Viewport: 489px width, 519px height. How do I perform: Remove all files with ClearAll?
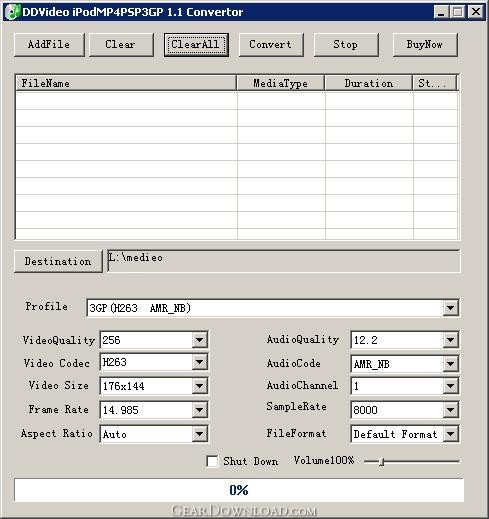pos(196,44)
